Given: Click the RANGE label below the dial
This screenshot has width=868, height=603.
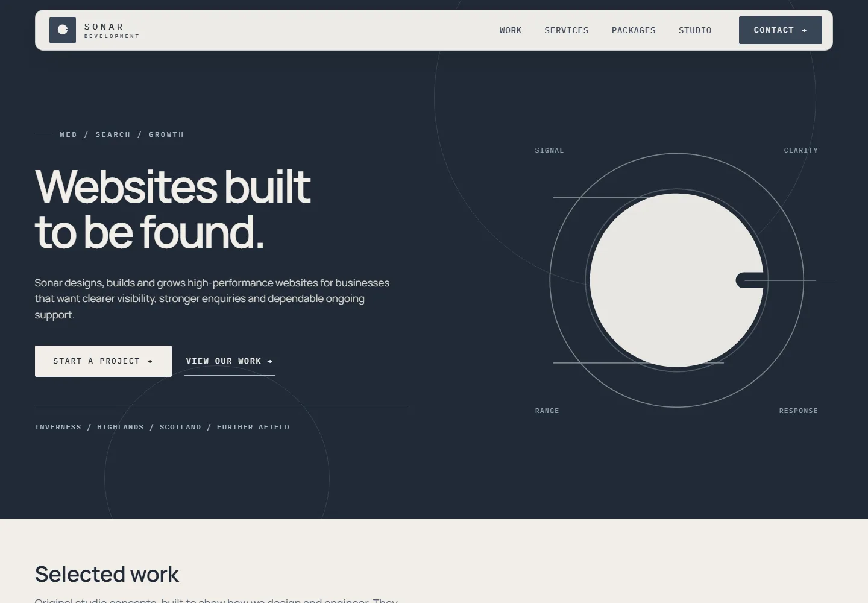Looking at the screenshot, I should pyautogui.click(x=547, y=411).
